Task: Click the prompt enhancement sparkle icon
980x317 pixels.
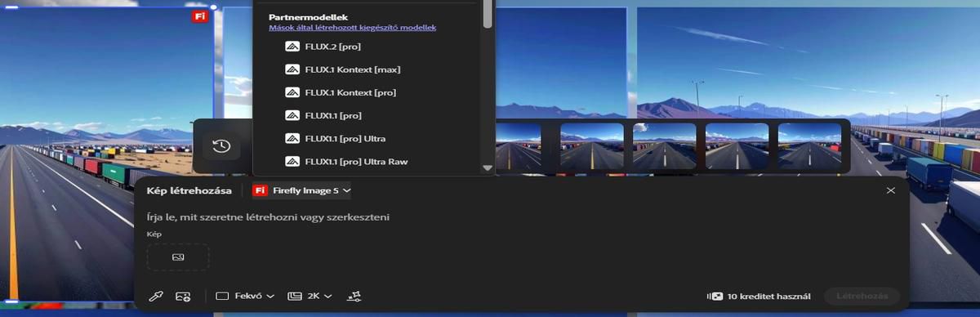Action: 354,296
